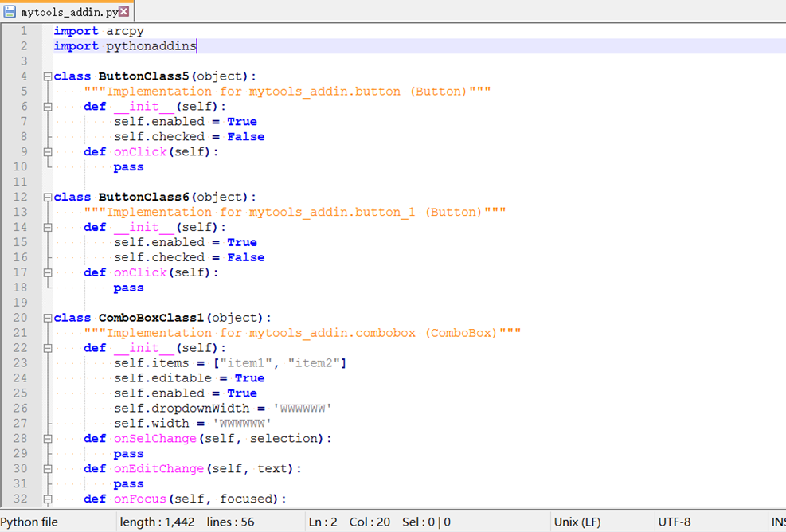Collapse the ButtonClass5 class fold marker
Screen dimensions: 786x532
point(48,76)
